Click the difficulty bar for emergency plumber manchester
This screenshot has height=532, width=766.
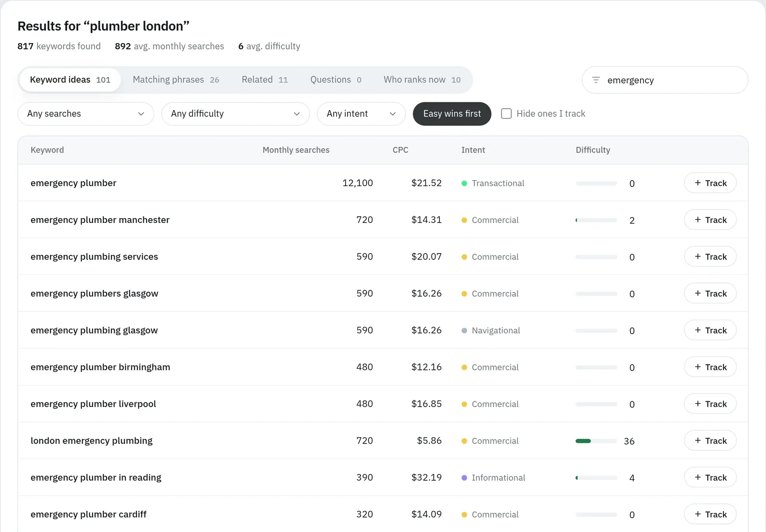click(x=596, y=220)
